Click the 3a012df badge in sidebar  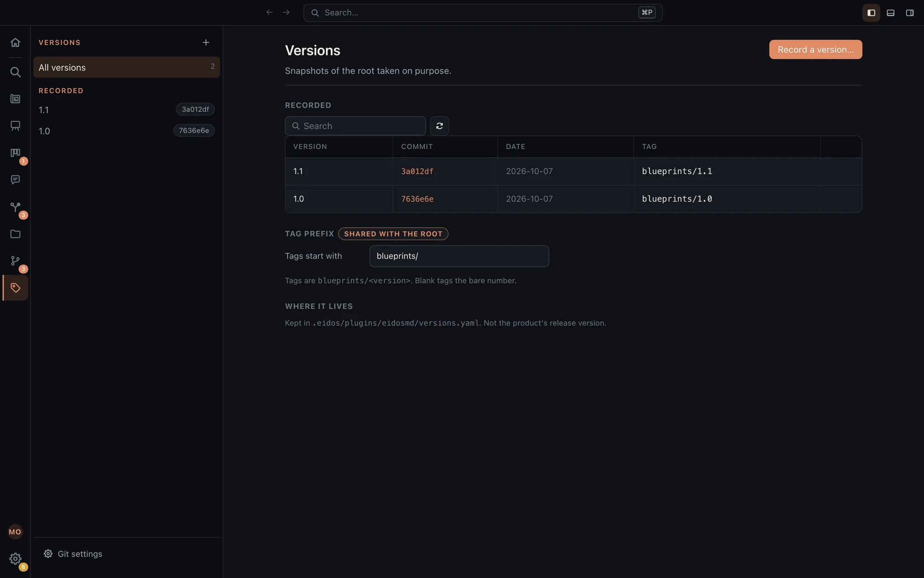(195, 109)
